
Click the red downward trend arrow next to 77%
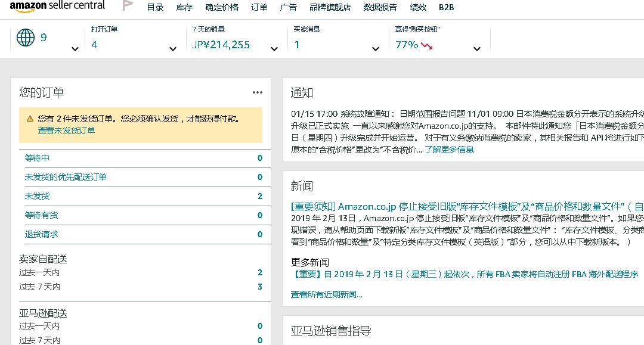point(427,45)
